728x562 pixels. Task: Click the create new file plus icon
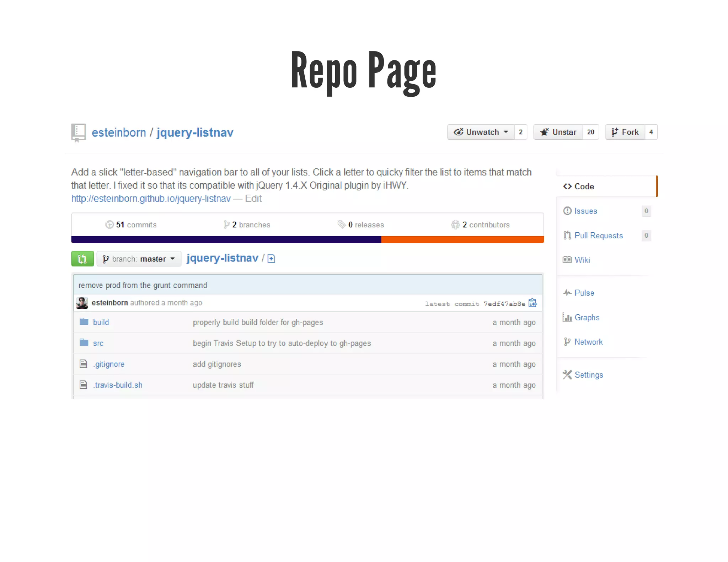[271, 259]
